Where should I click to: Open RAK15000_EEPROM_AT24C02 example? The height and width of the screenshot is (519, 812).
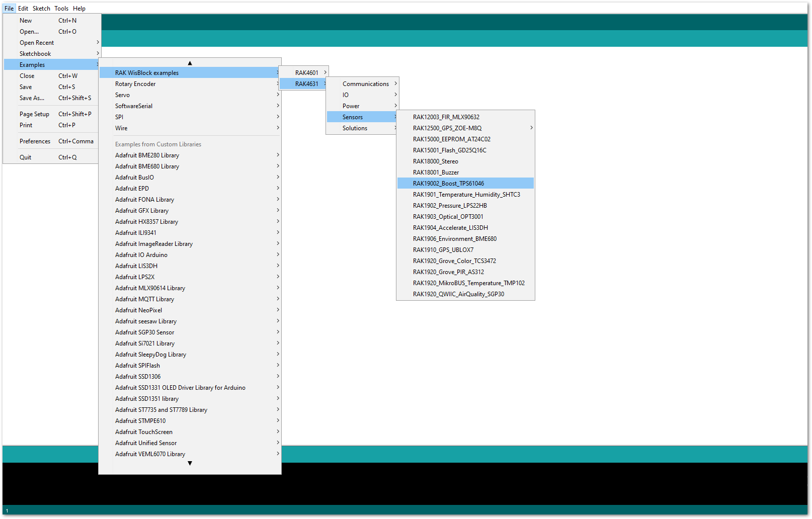click(465, 139)
